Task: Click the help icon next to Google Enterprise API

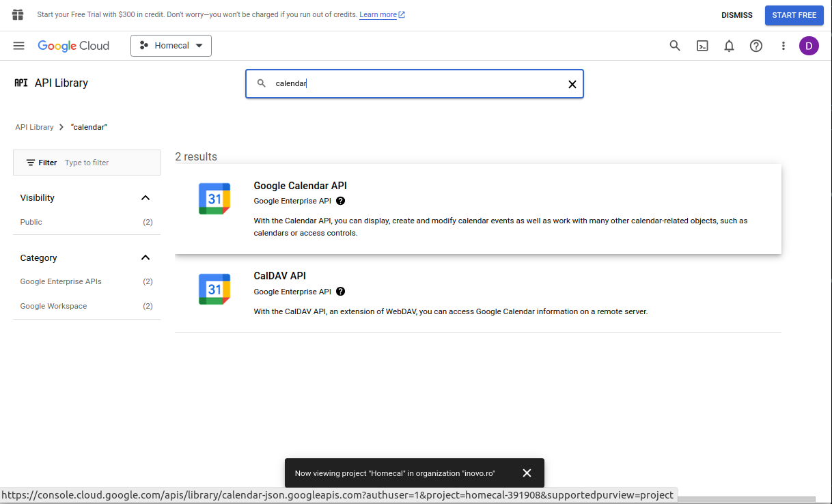Action: (340, 200)
